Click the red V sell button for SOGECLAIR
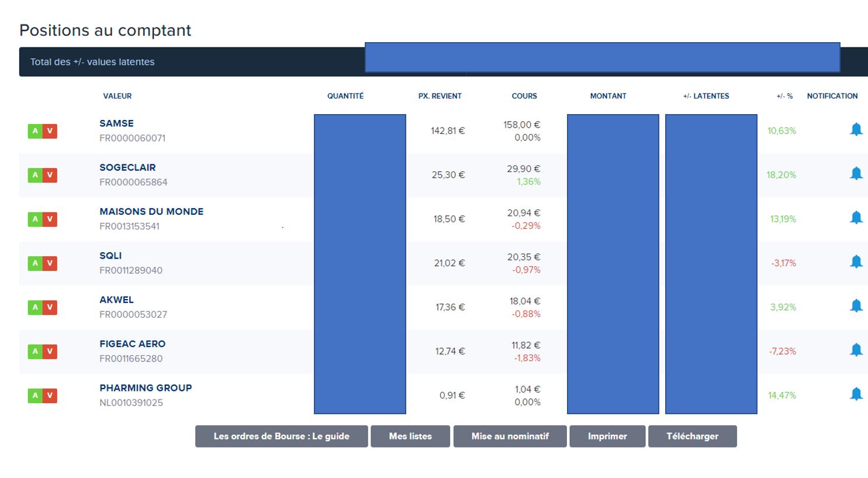868x478 pixels. pos(50,175)
